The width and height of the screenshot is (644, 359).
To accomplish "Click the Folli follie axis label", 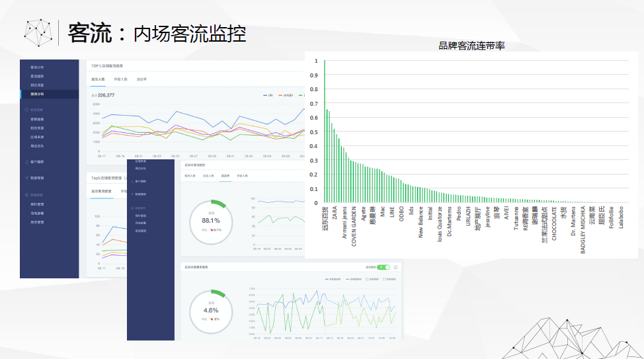I will click(612, 218).
